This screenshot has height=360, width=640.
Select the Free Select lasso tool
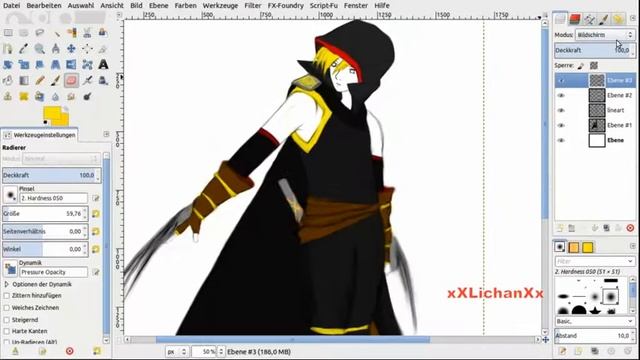click(40, 32)
